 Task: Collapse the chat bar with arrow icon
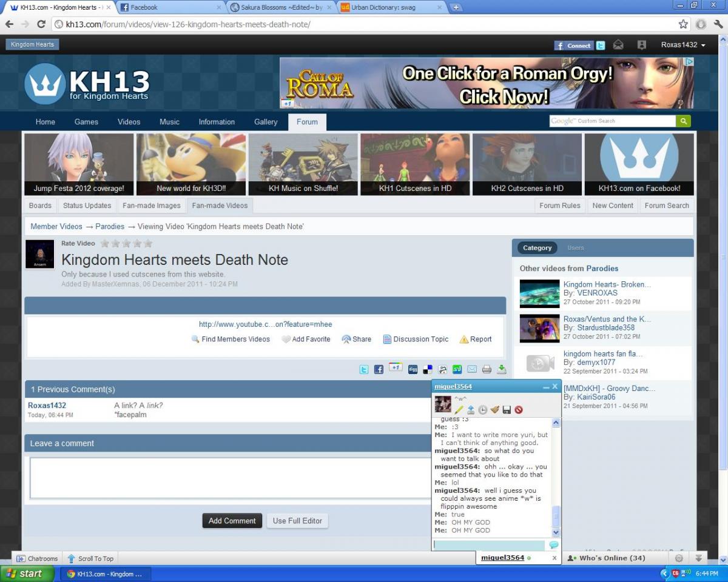coord(699,558)
